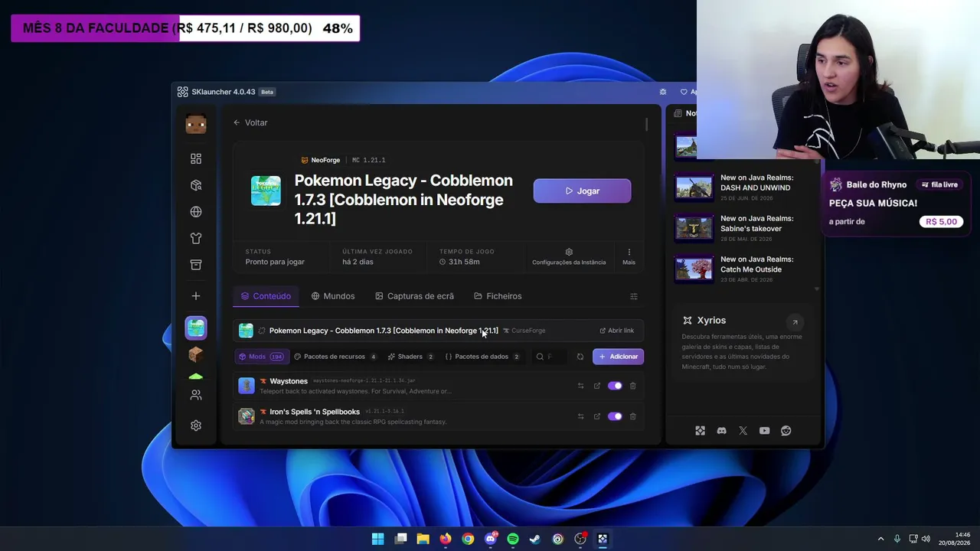Open the Discord footer icon

tap(721, 431)
